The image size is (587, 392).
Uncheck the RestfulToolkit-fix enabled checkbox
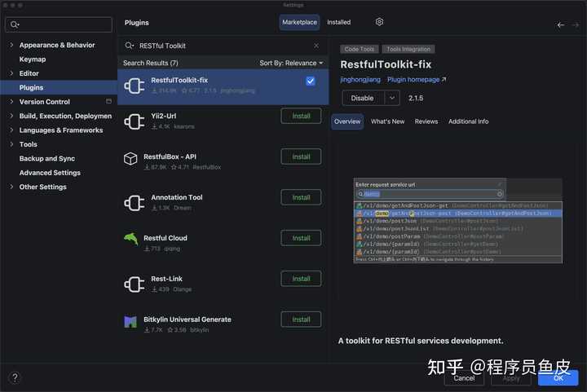pos(311,81)
